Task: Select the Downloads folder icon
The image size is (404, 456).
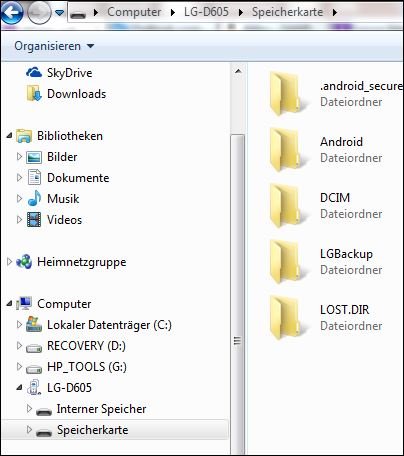Action: 34,94
